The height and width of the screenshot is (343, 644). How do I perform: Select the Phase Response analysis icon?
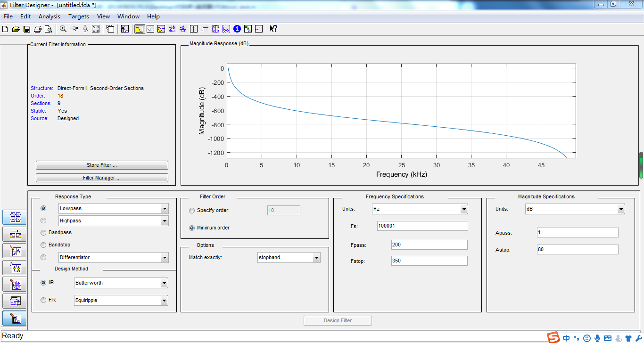click(149, 29)
